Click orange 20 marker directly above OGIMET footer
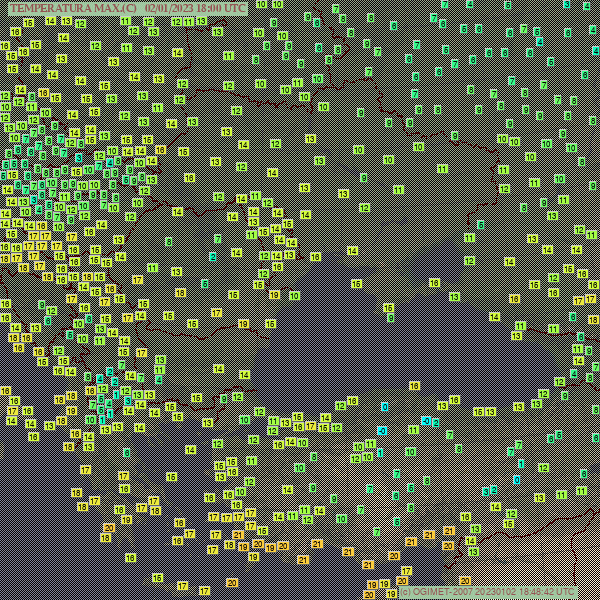This screenshot has height=600, width=600. pos(464,580)
